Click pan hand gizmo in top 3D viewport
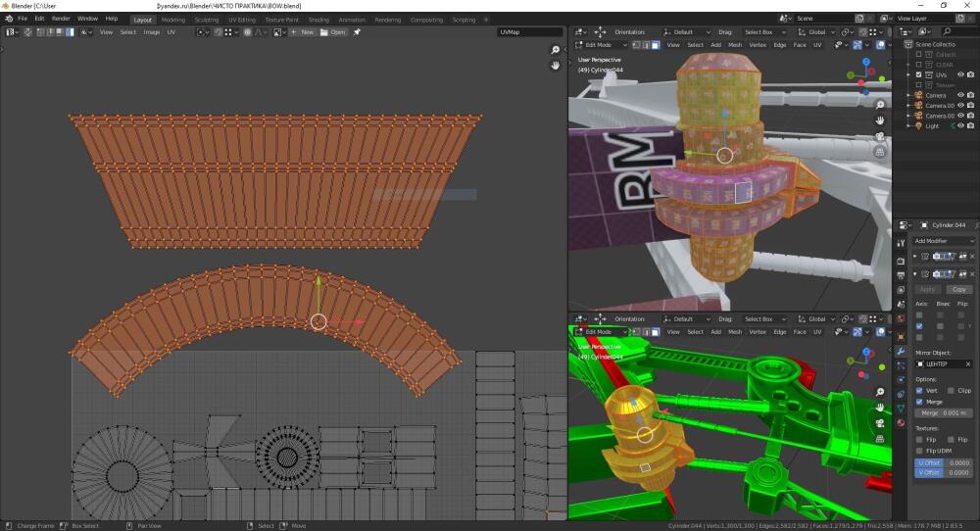 pos(880,121)
